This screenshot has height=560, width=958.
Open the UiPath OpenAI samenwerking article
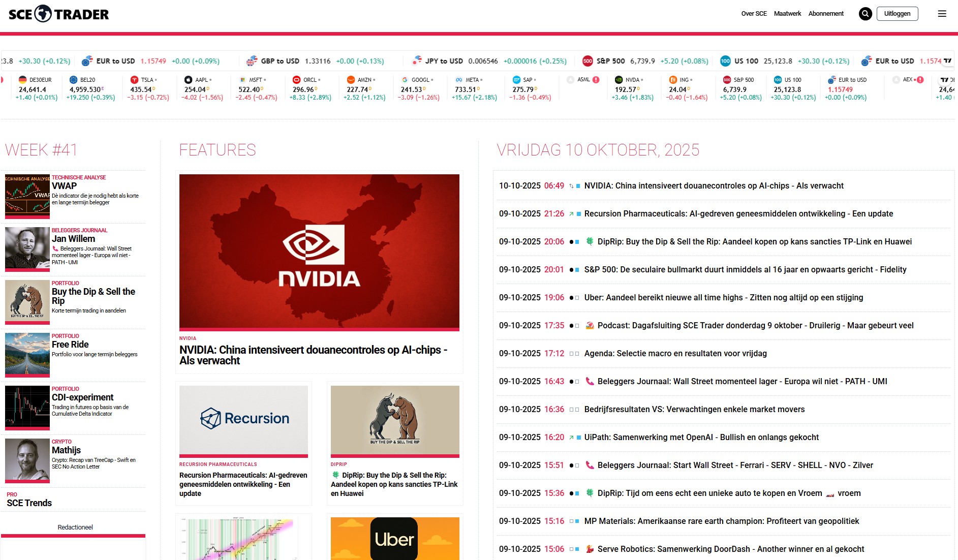[x=701, y=438]
